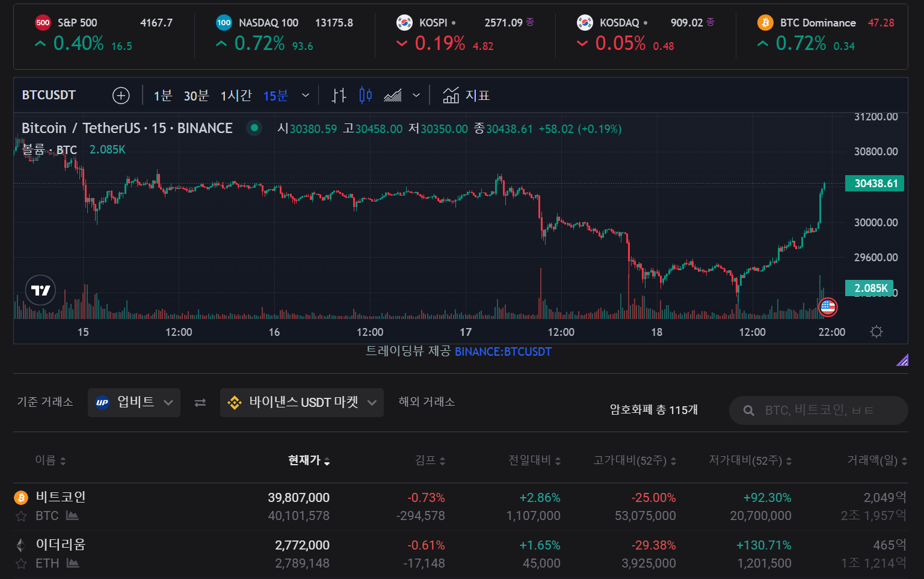Click Ethereum 52-week high change -29.38%
The width and height of the screenshot is (924, 579).
click(x=654, y=545)
